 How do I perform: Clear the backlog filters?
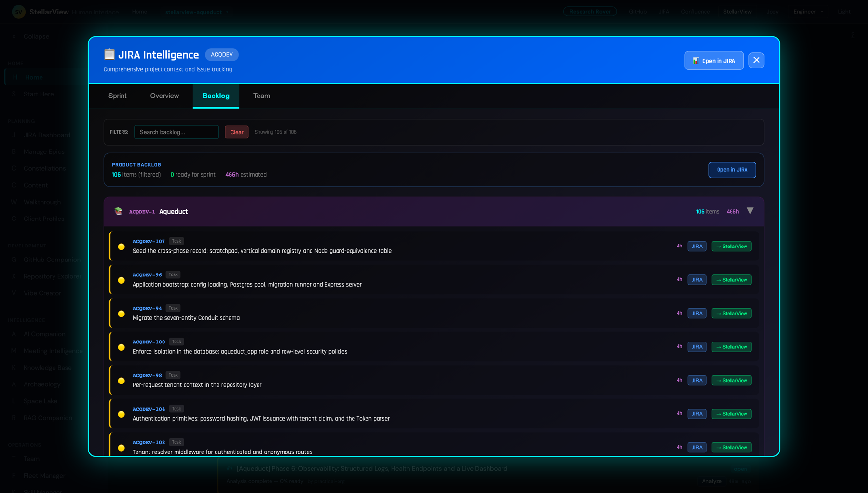237,132
